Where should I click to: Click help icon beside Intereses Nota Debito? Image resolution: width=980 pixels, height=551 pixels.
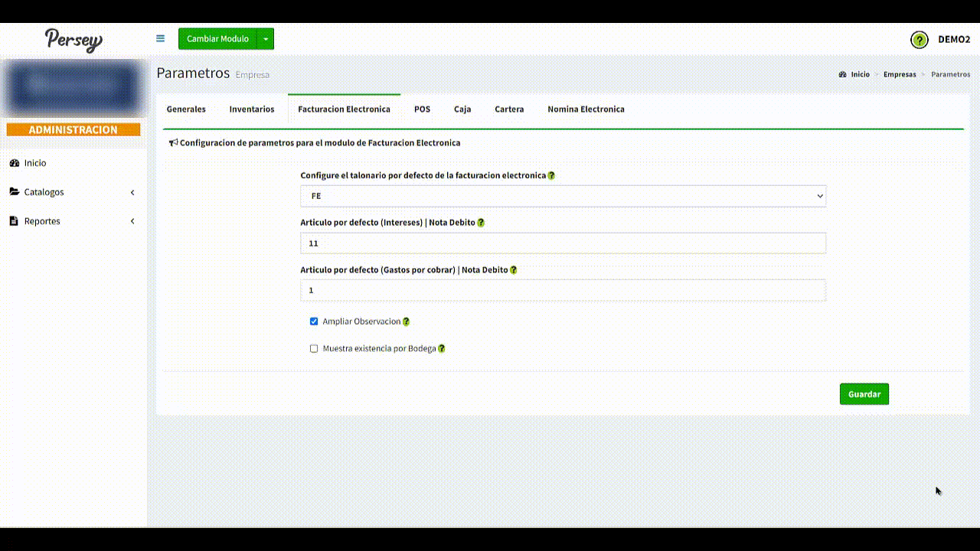click(x=481, y=223)
